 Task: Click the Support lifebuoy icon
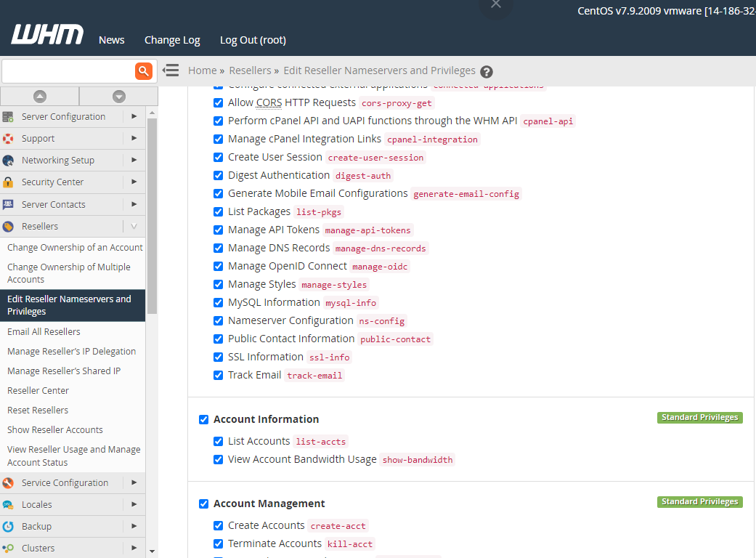[8, 139]
